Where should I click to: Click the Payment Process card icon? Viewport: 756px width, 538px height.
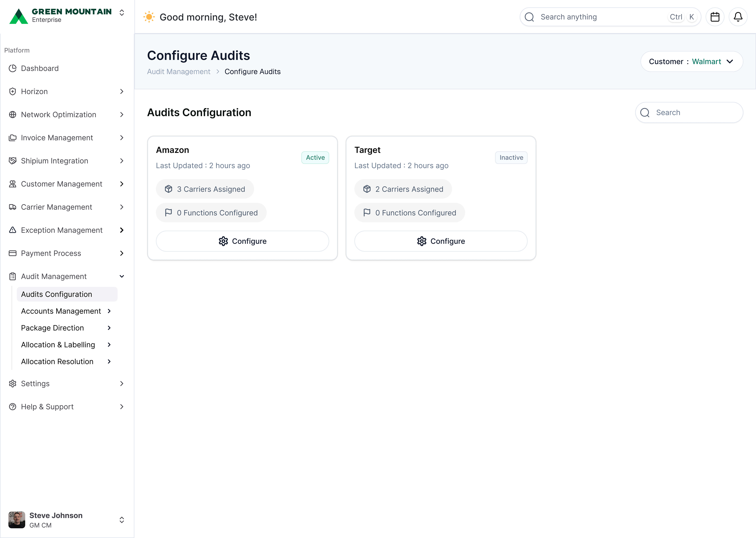[13, 253]
